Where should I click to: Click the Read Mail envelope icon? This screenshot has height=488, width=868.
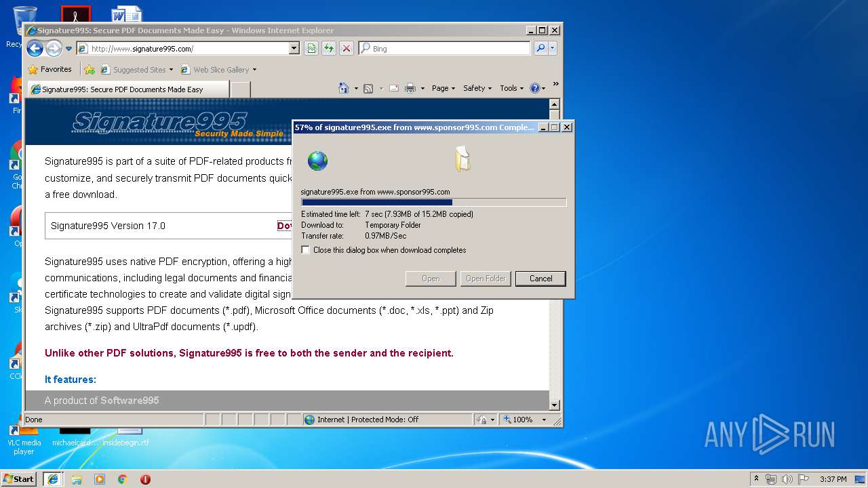(x=393, y=88)
